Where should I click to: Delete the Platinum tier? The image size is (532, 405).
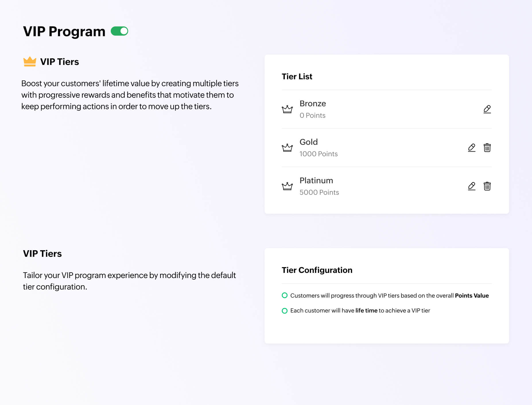tap(487, 186)
